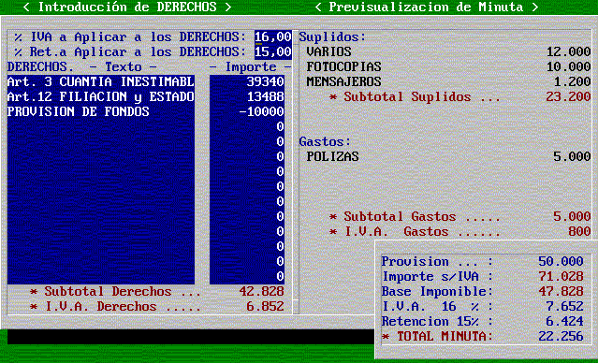Click the MENSAJEROS suplidos line
The image size is (598, 364).
[x=448, y=81]
